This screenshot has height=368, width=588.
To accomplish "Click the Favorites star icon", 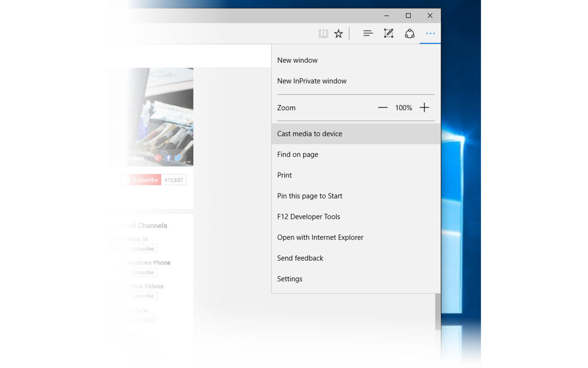I will [339, 33].
